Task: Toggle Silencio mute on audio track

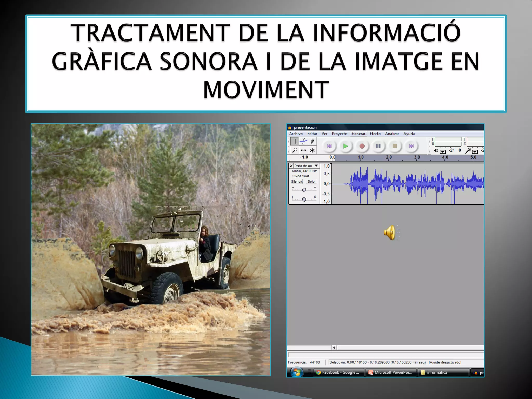Action: click(x=297, y=182)
